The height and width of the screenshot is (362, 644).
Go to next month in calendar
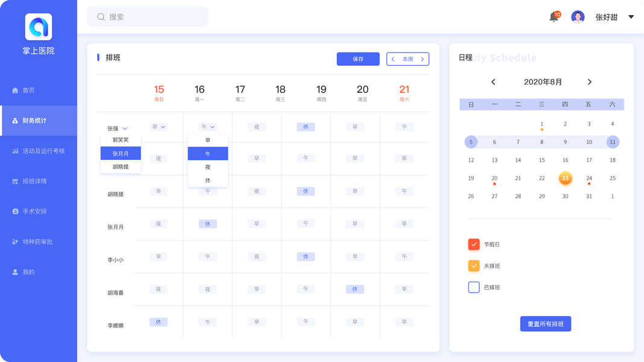590,82
